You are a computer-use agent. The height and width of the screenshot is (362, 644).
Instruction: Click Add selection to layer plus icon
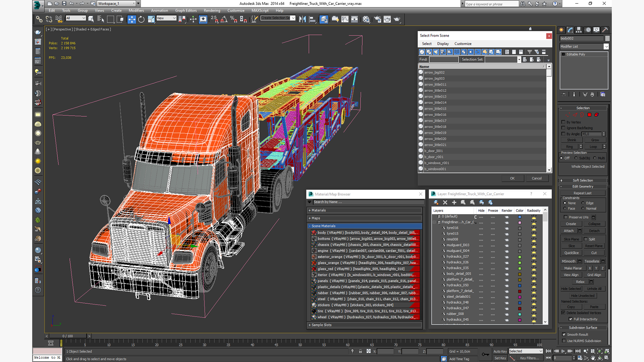pyautogui.click(x=454, y=202)
